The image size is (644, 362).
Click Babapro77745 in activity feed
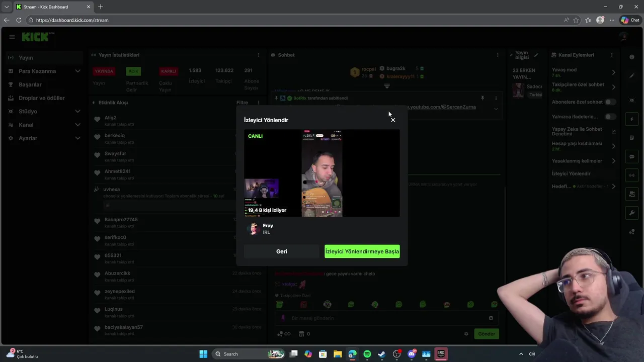coord(121,220)
